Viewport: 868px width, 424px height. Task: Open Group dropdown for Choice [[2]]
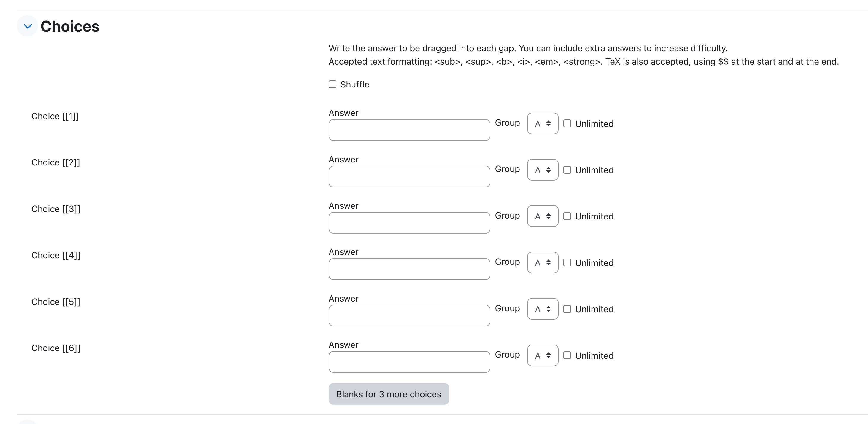pos(543,170)
